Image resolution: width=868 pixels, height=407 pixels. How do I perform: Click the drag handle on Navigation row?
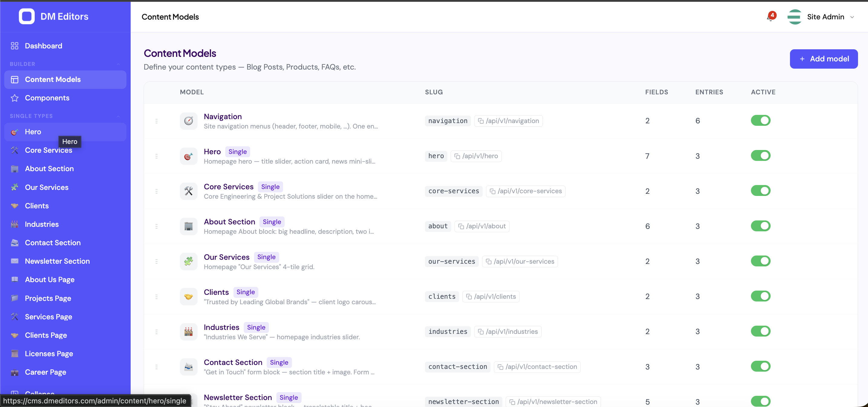point(156,121)
